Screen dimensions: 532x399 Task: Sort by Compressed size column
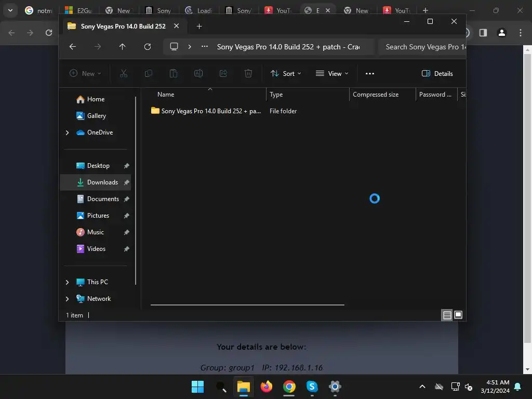pyautogui.click(x=382, y=95)
